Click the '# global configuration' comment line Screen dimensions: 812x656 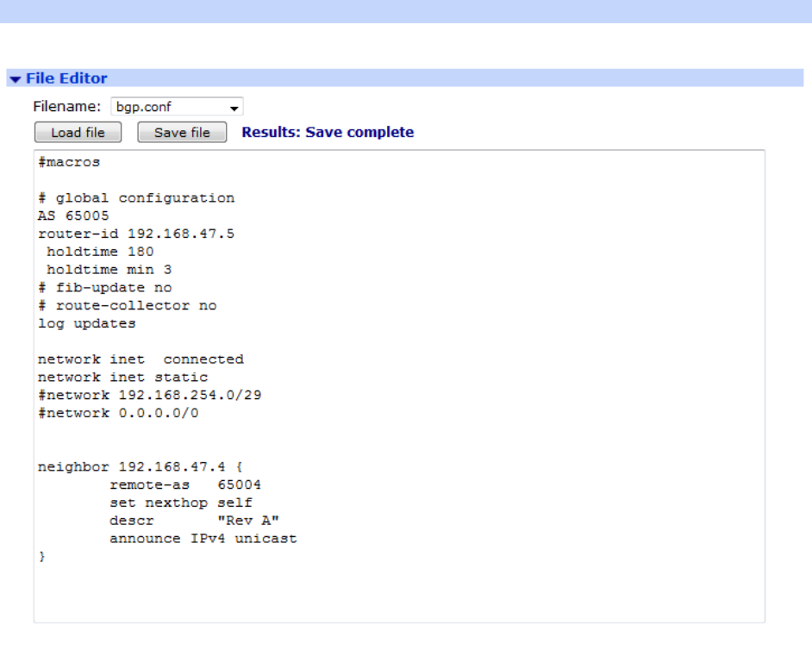tap(136, 198)
